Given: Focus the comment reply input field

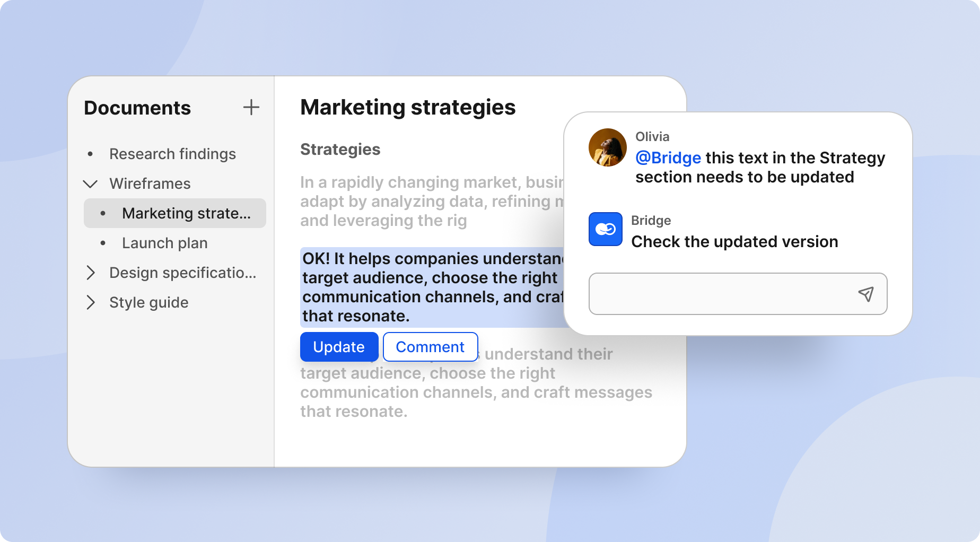Looking at the screenshot, I should pos(738,294).
